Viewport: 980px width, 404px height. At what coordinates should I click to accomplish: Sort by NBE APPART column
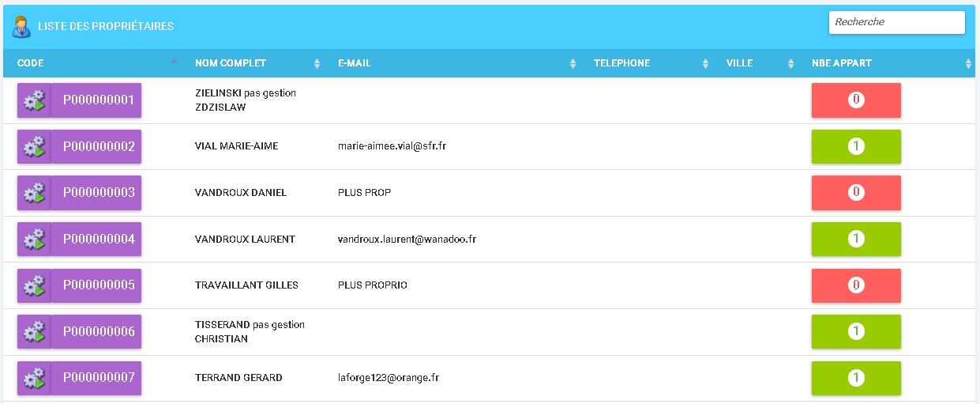pyautogui.click(x=842, y=63)
